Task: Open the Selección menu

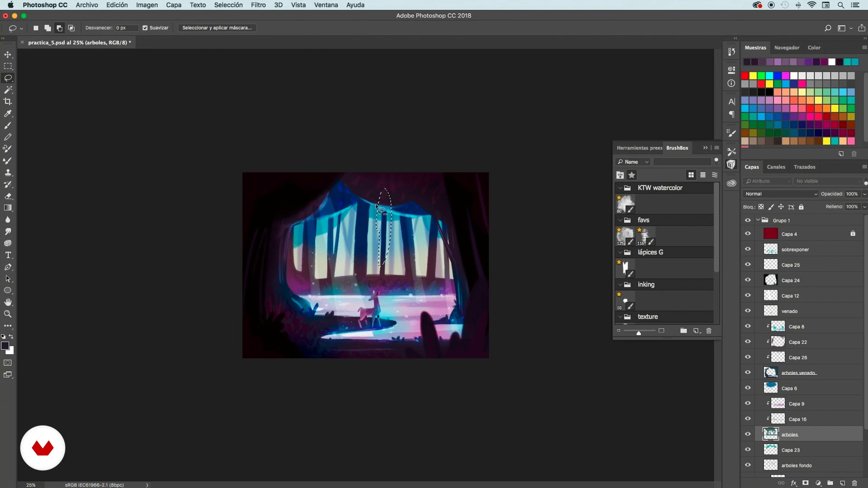Action: click(228, 5)
